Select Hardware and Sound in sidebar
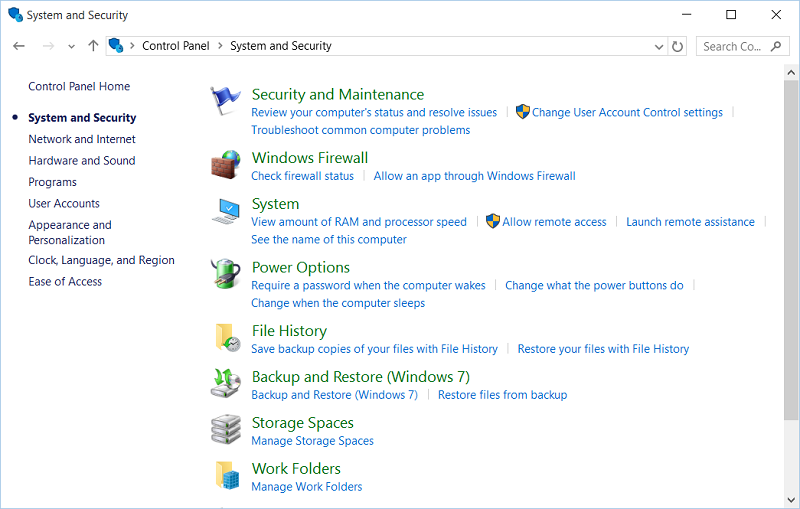 pyautogui.click(x=82, y=160)
